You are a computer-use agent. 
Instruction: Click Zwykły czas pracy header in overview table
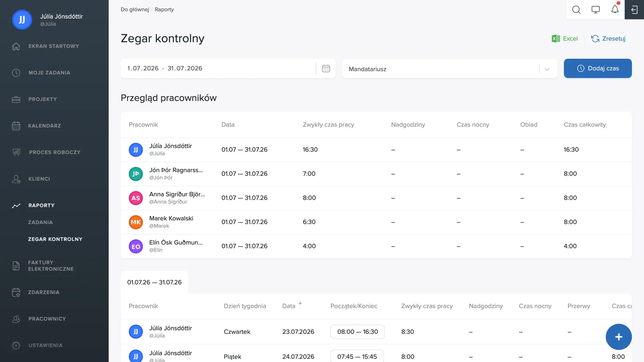(328, 125)
